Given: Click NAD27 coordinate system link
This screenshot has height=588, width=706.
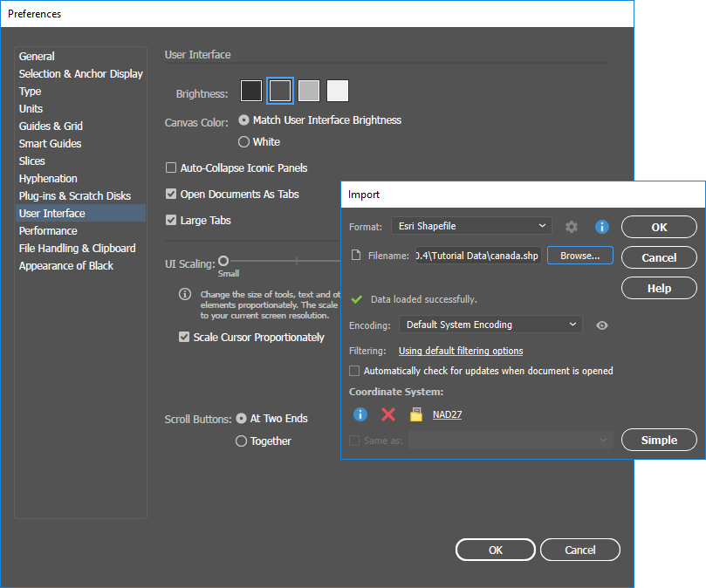Looking at the screenshot, I should tap(447, 414).
